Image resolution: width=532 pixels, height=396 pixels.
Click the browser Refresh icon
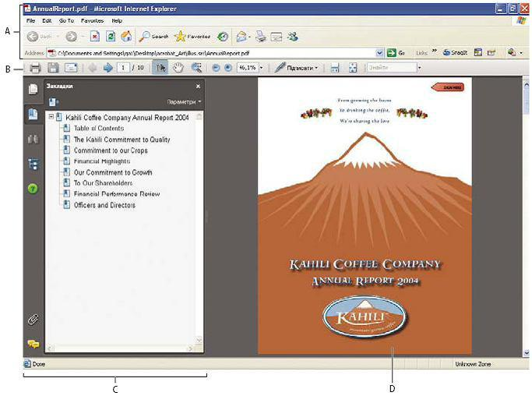pyautogui.click(x=111, y=37)
